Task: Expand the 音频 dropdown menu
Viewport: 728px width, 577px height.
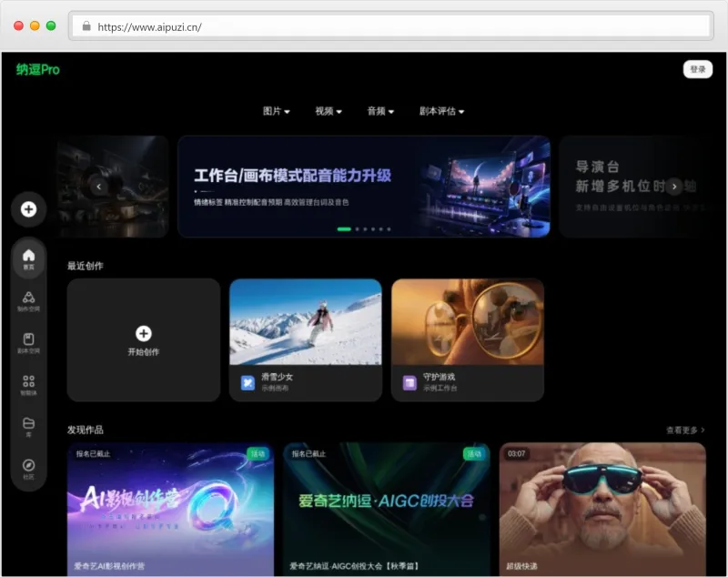Action: point(380,111)
